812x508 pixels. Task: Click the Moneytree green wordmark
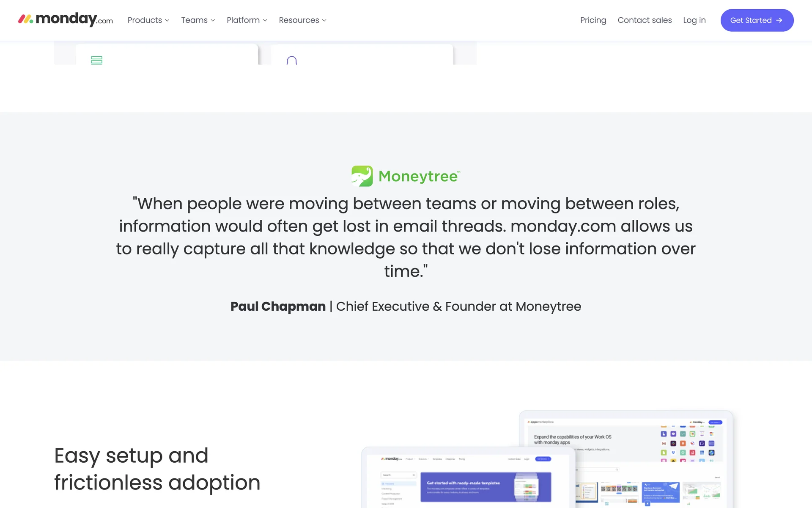tap(419, 176)
